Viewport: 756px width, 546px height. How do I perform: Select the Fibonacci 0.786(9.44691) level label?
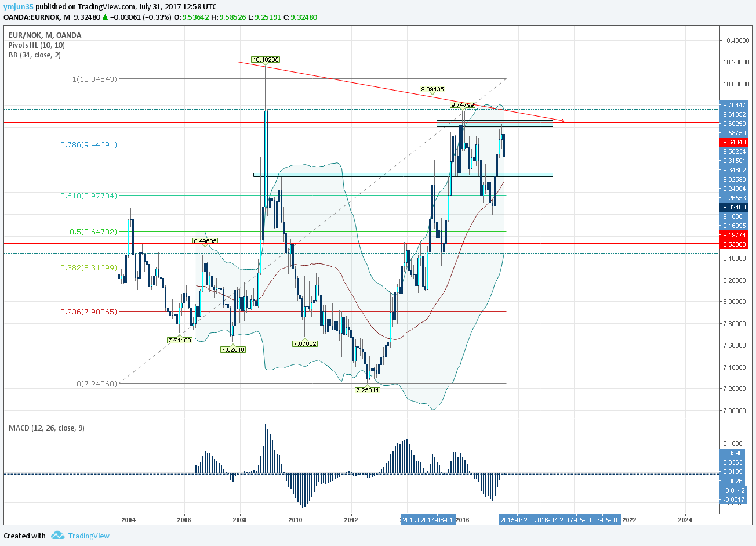click(x=89, y=144)
